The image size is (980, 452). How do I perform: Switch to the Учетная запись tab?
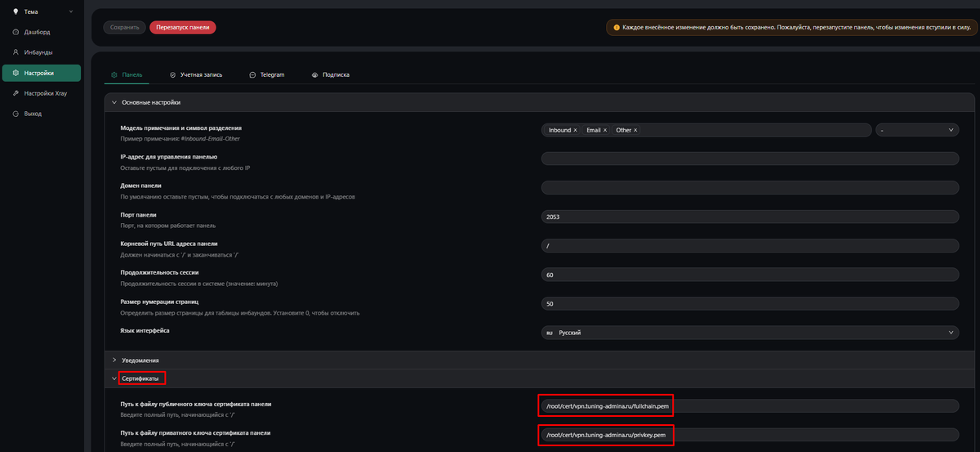[196, 74]
